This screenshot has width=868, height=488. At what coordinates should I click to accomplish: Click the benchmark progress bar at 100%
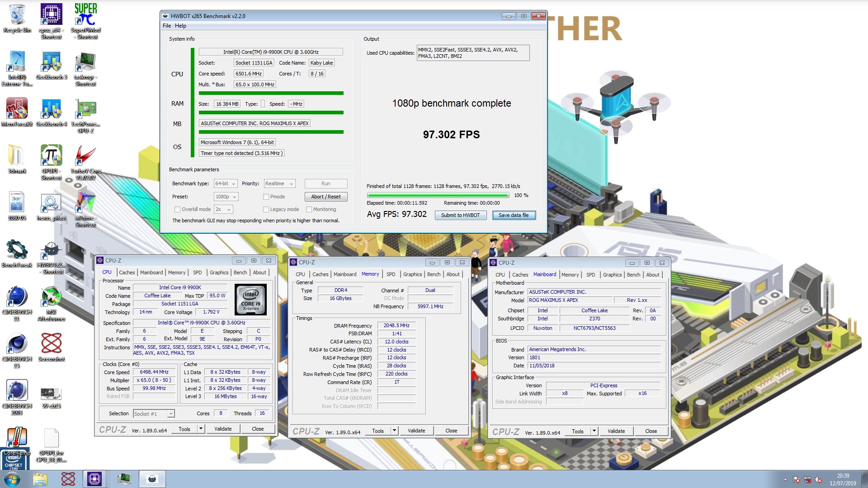click(x=438, y=195)
